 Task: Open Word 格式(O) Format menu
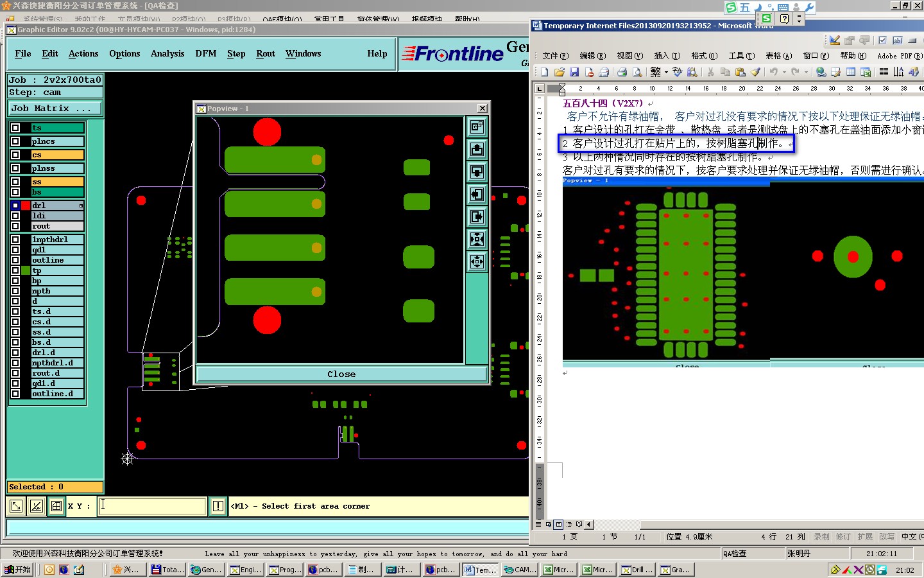pos(704,56)
